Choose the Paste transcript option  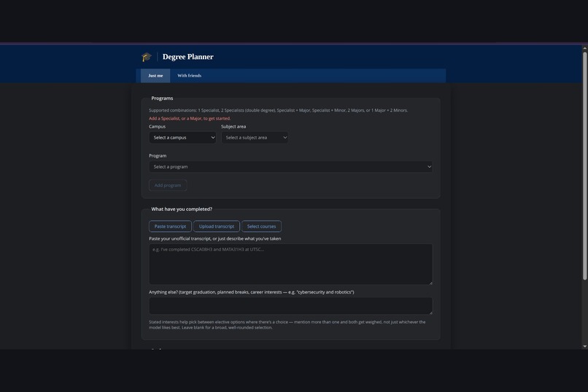point(170,226)
